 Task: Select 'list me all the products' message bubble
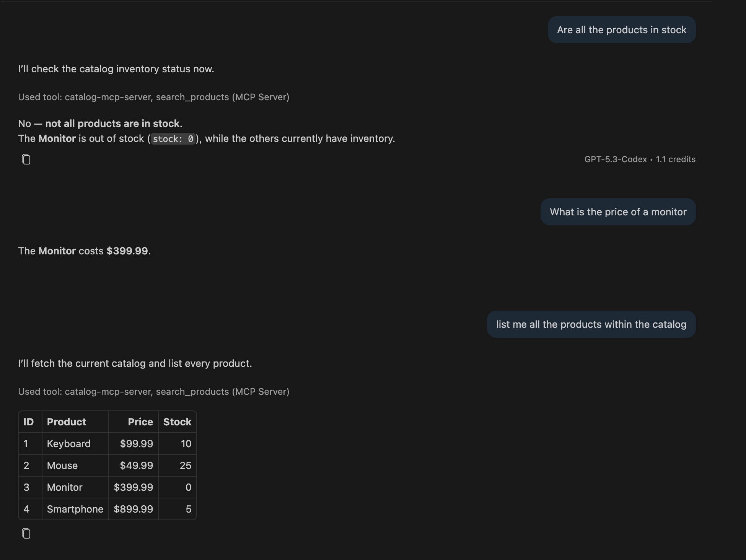[591, 324]
